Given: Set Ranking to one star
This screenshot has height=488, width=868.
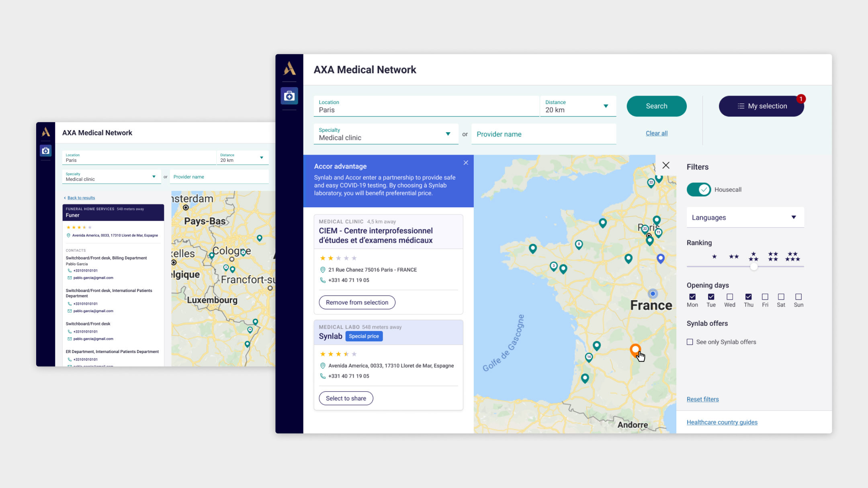Looking at the screenshot, I should coord(714,257).
